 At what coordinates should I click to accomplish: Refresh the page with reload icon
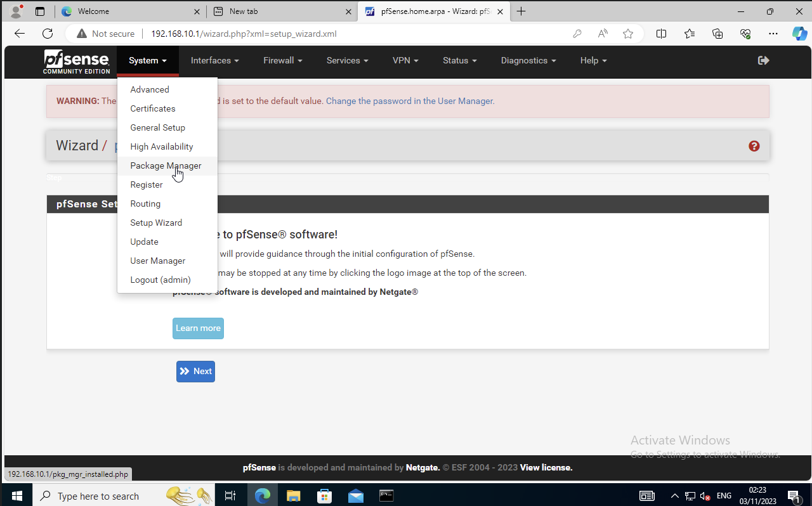tap(48, 34)
